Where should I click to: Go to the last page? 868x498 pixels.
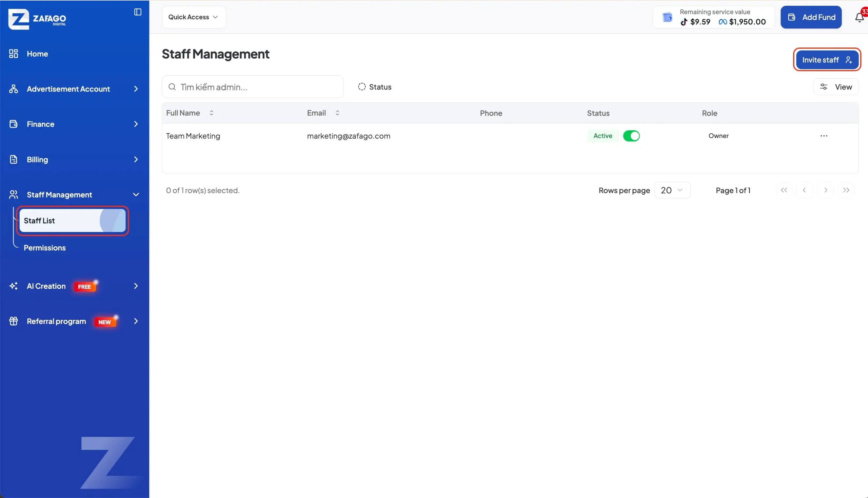click(x=846, y=190)
